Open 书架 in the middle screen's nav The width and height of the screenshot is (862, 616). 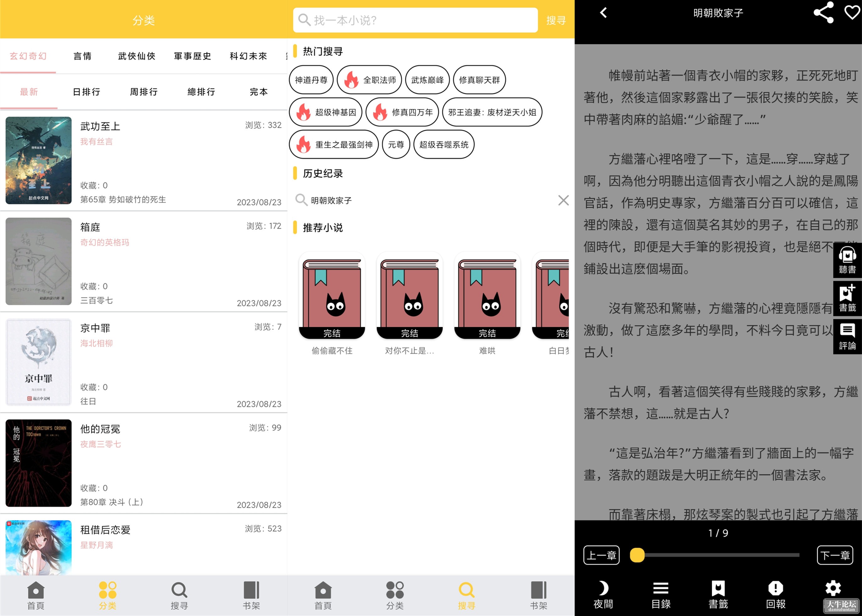pyautogui.click(x=539, y=596)
